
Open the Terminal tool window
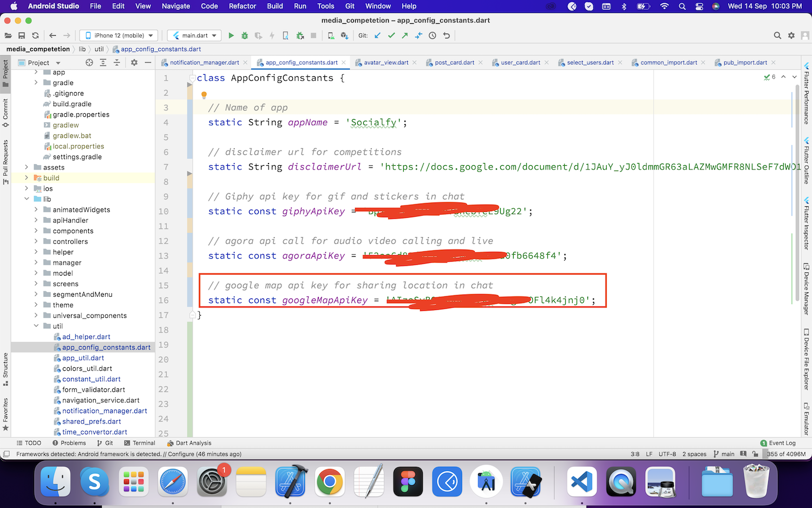click(139, 443)
